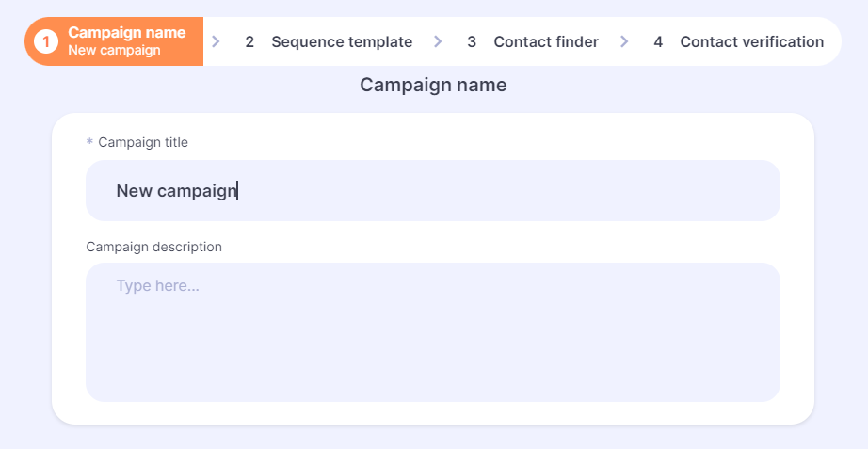Jump to the Contact verification step
This screenshot has height=449, width=868.
click(x=752, y=42)
